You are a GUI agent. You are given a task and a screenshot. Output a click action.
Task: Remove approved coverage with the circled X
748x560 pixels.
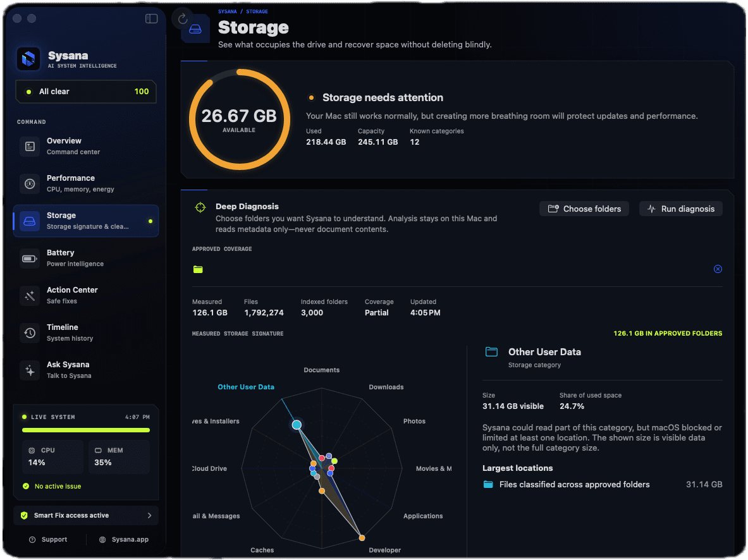(x=718, y=269)
